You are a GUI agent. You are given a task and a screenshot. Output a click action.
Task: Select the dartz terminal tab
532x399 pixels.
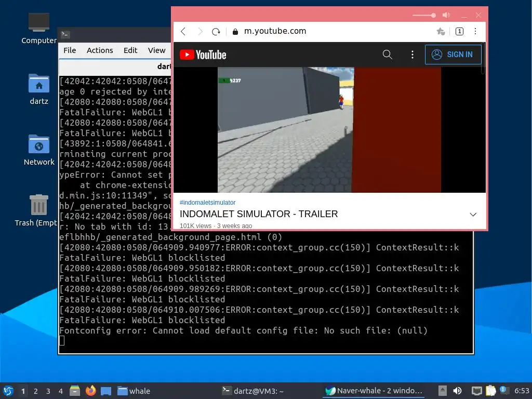click(115, 66)
